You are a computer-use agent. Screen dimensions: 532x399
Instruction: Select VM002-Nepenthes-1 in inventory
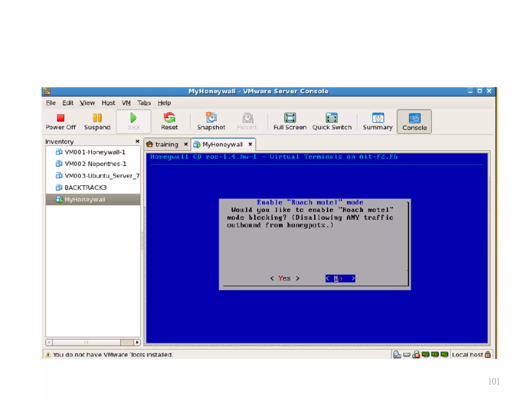(95, 164)
